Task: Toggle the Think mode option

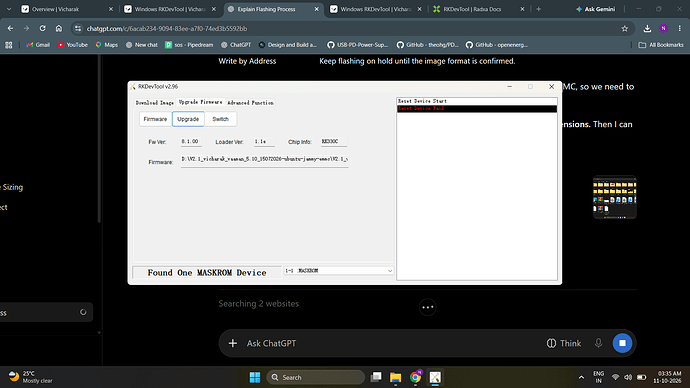Action: pos(564,343)
